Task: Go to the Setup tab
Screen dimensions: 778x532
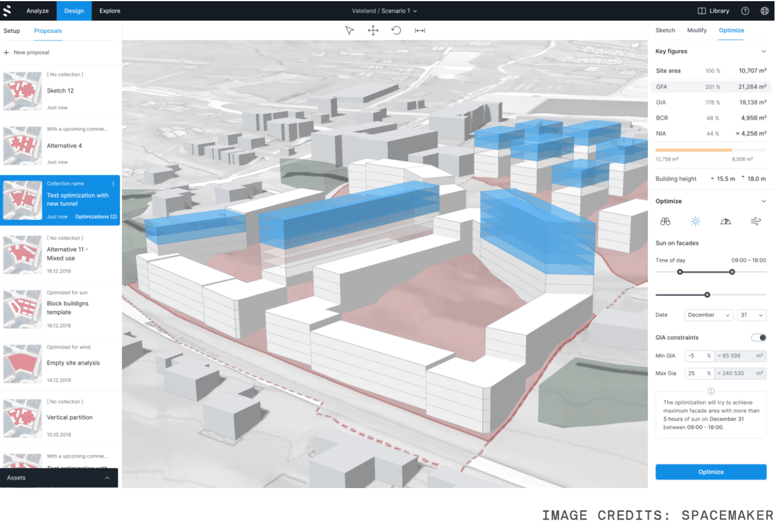Action: [12, 31]
